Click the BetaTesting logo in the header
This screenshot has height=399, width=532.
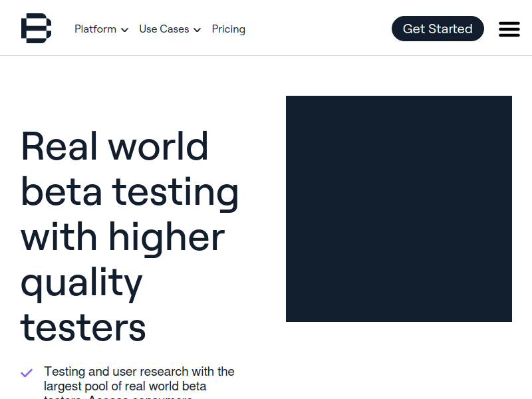tap(37, 29)
